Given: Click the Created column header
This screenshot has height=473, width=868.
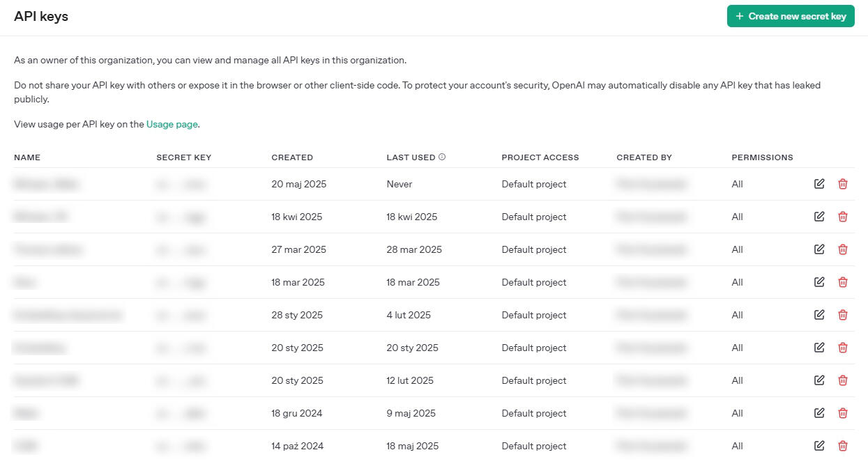Looking at the screenshot, I should pyautogui.click(x=292, y=157).
